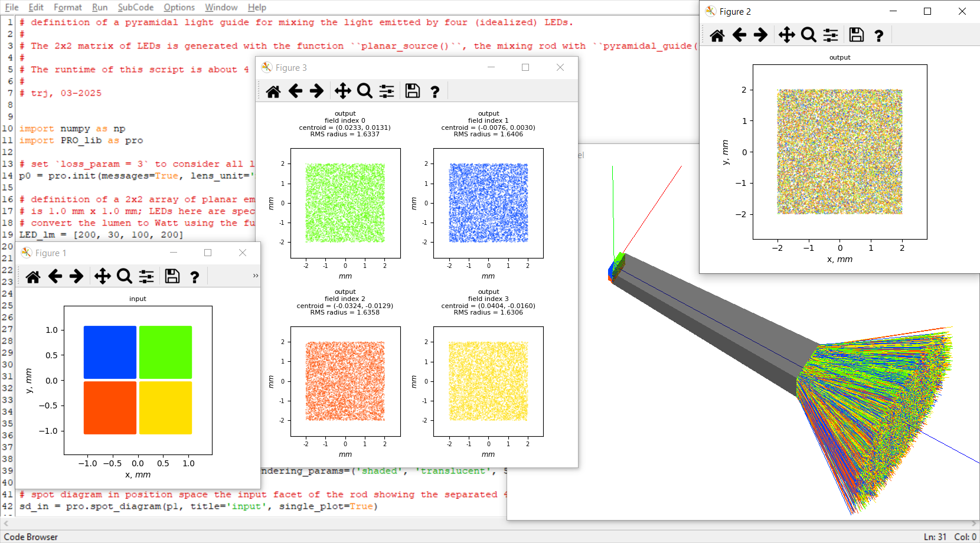Activate the Zoom magnifier in Figure 2 toolbar
Screen dimensions: 980x543
[x=809, y=35]
